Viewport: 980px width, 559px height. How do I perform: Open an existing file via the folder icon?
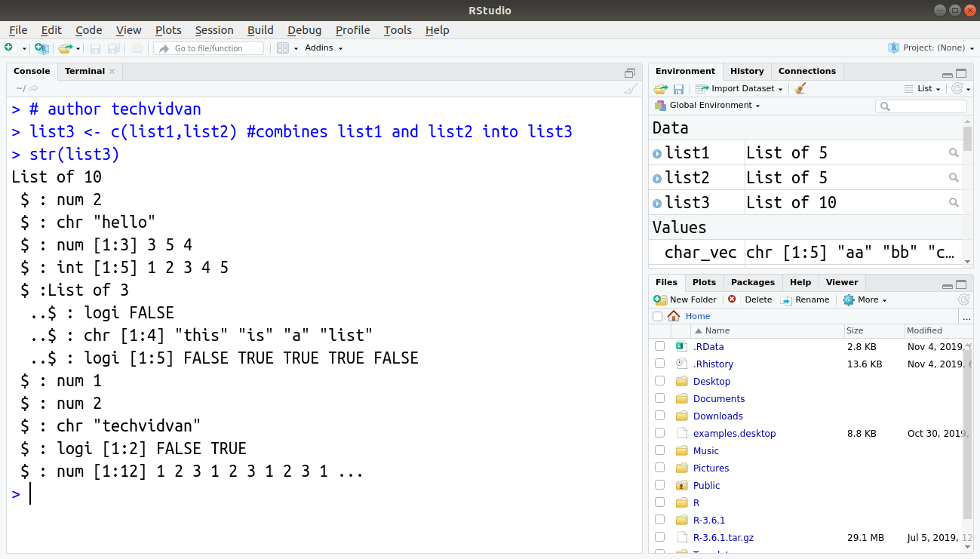(66, 48)
